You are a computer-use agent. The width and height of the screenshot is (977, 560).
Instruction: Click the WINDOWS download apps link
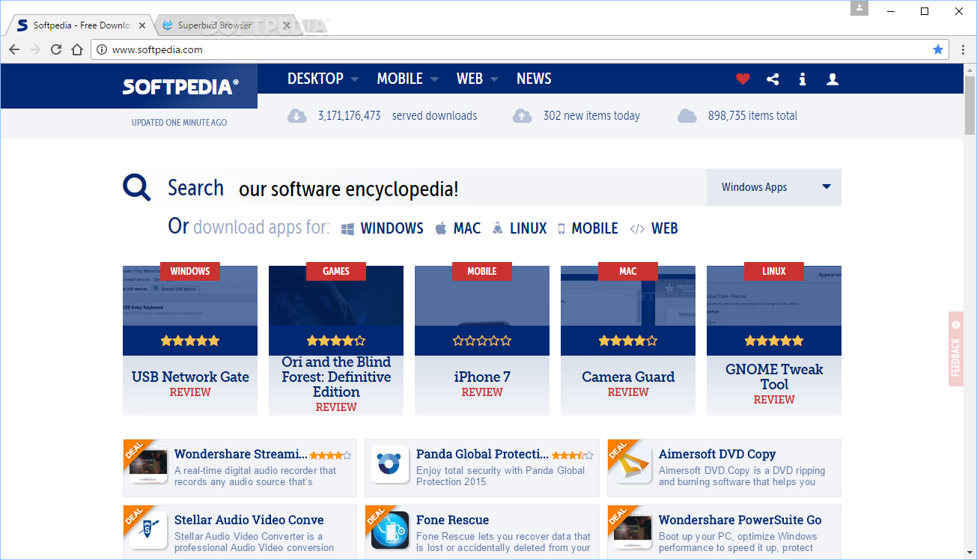click(383, 228)
